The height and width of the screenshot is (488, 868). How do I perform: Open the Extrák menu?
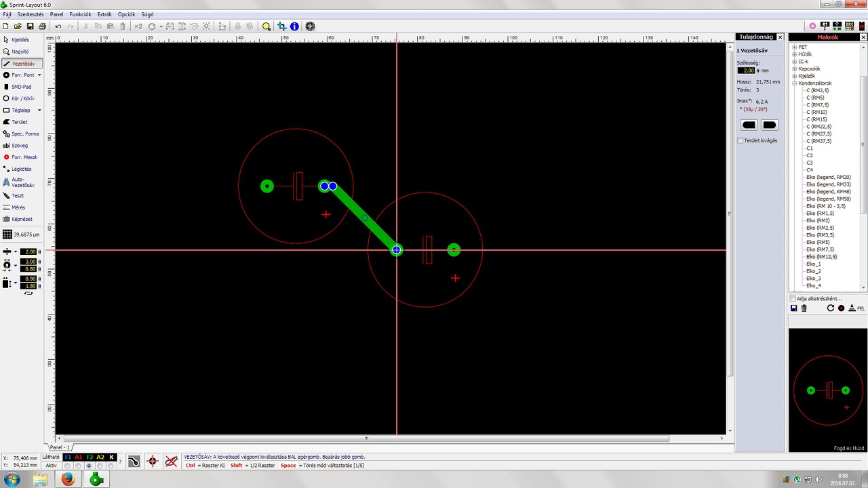[x=104, y=14]
